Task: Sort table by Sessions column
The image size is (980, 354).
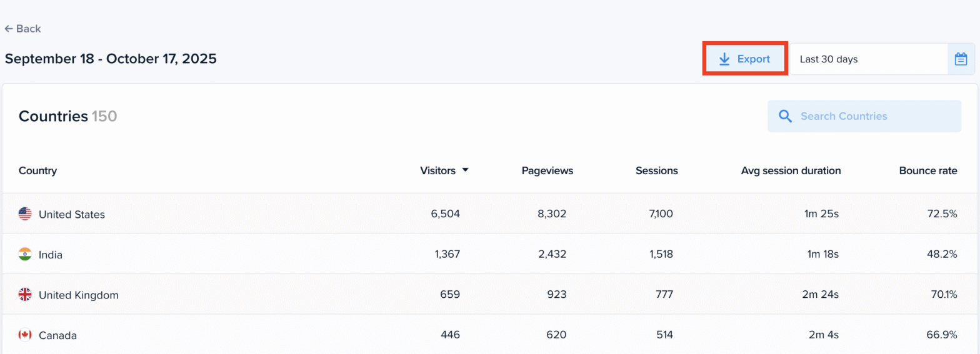Action: (656, 170)
